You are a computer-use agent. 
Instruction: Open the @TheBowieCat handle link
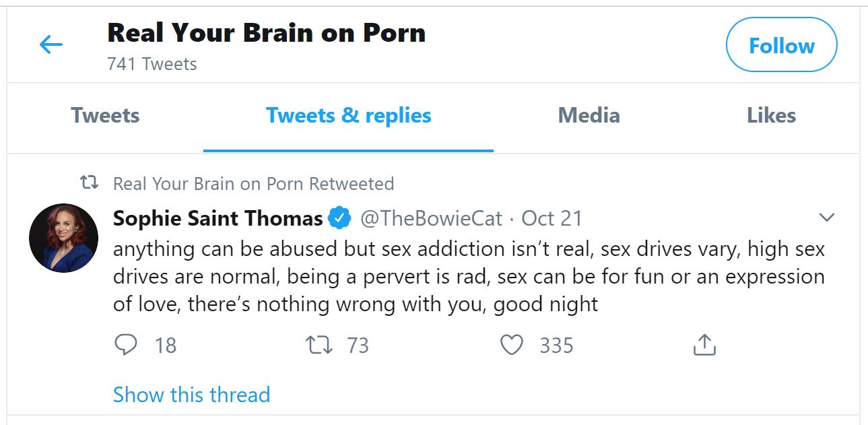click(432, 218)
